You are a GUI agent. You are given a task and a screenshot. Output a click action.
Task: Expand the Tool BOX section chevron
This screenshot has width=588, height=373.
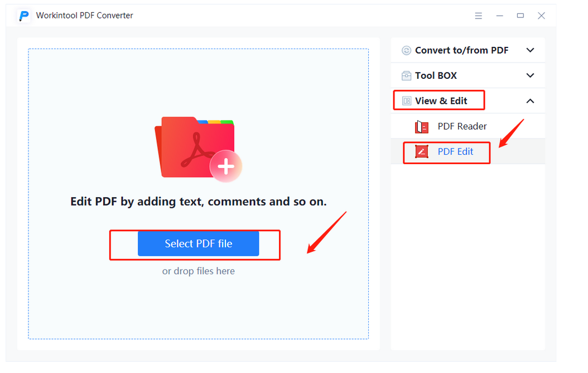(530, 75)
